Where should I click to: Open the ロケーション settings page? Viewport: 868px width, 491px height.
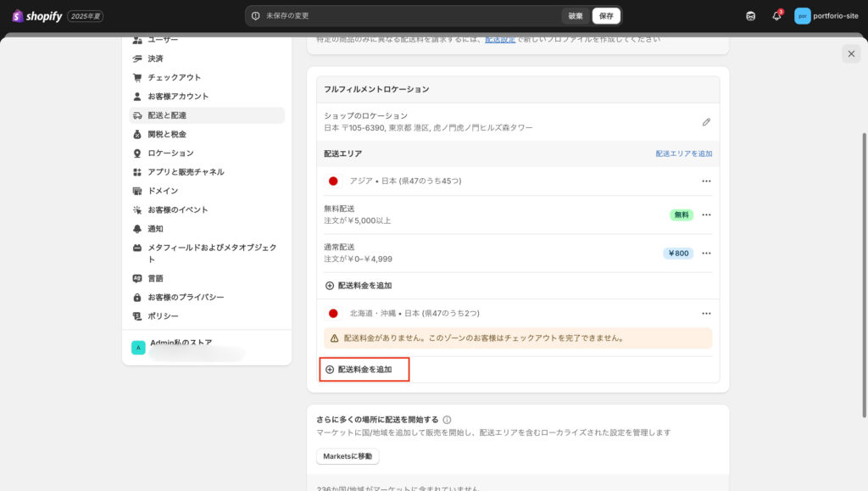(x=170, y=153)
